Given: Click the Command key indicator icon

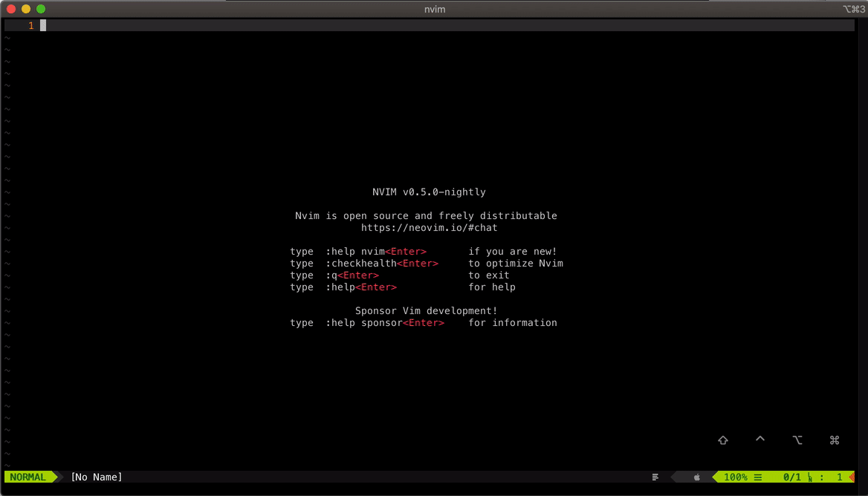Looking at the screenshot, I should pos(835,440).
